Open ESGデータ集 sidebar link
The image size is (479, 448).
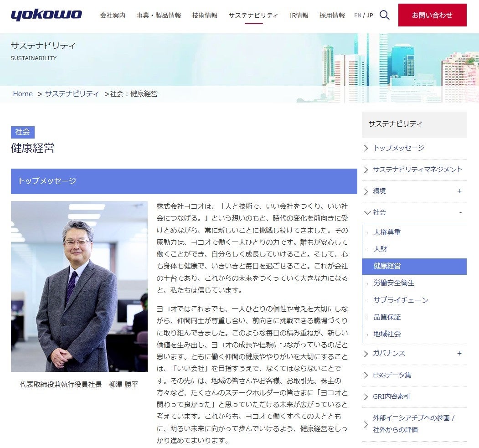pos(392,375)
